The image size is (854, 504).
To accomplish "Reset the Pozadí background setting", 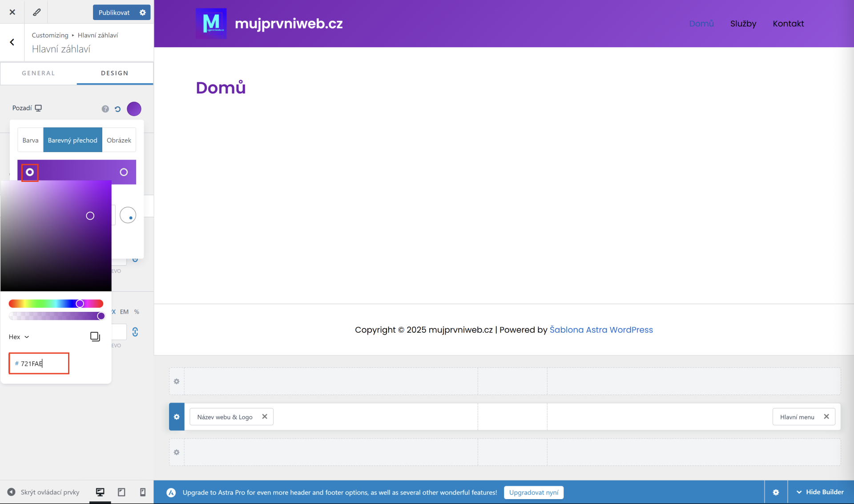I will pos(118,109).
